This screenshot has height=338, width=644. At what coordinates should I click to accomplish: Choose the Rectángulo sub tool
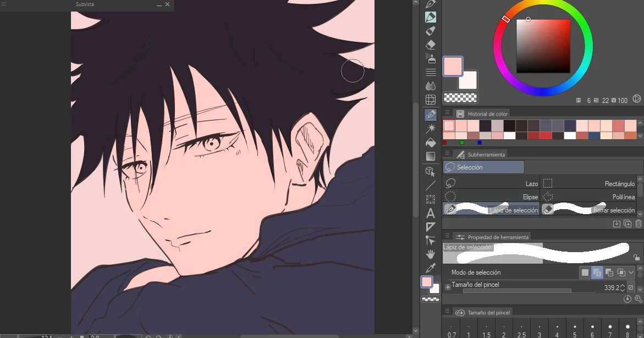[589, 183]
